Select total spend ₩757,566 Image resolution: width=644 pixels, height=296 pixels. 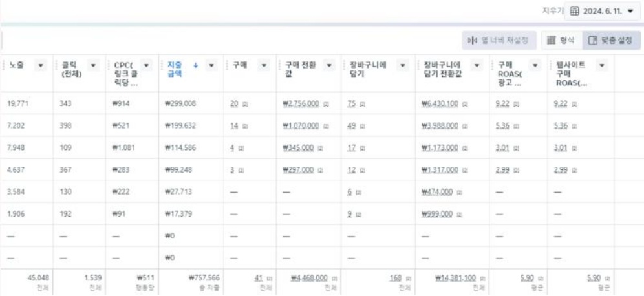(204, 279)
